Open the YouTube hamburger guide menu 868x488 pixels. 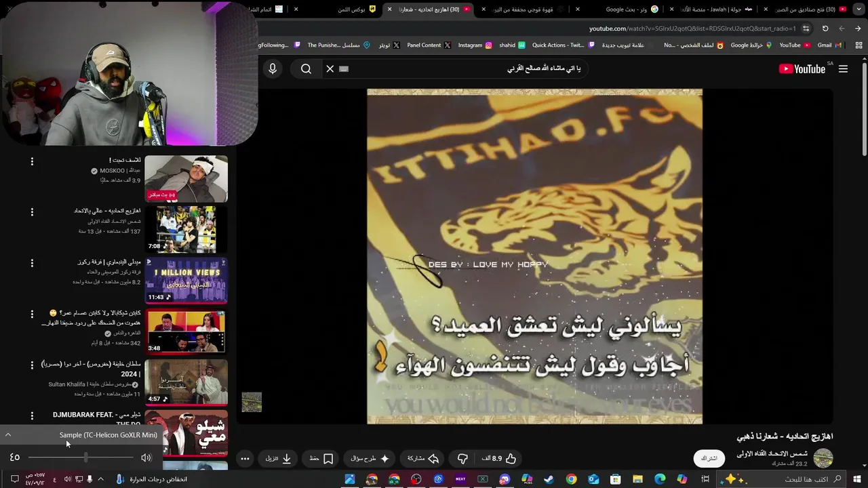(843, 68)
